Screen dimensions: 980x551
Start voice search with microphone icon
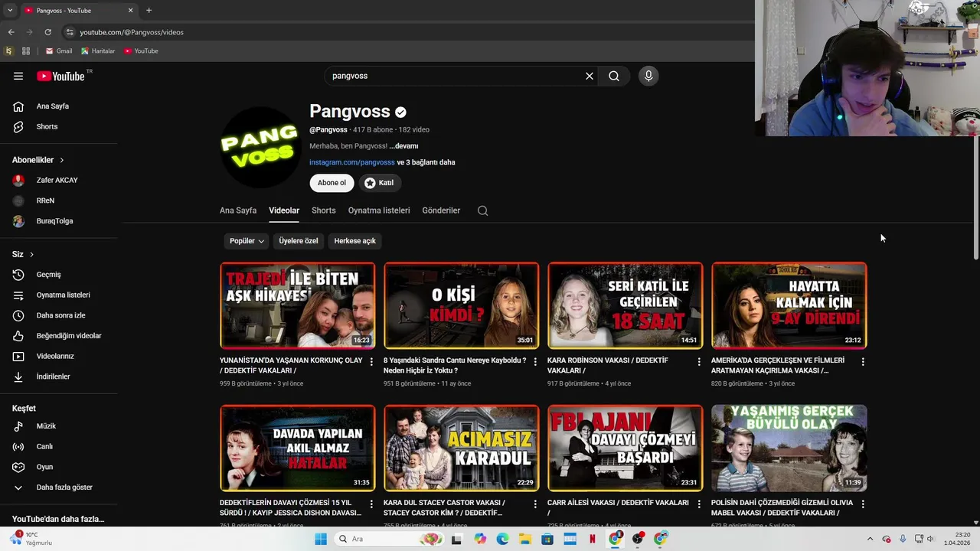pos(648,76)
